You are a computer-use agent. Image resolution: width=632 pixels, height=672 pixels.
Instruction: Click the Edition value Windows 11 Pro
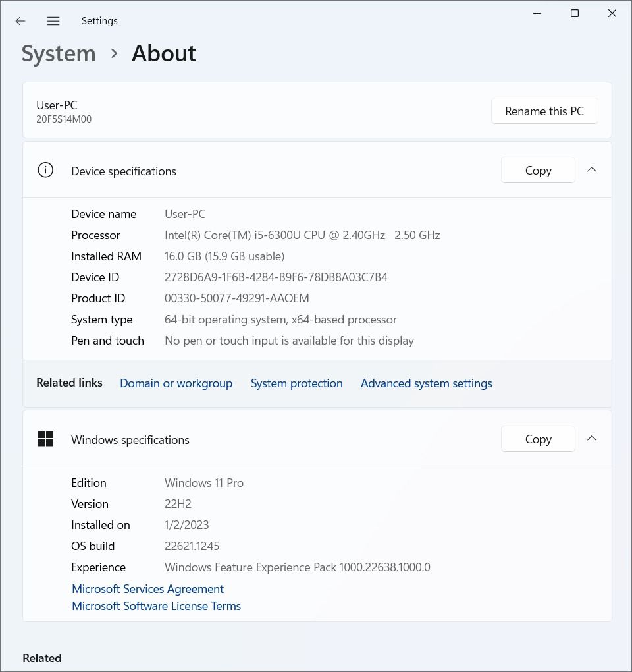[204, 483]
